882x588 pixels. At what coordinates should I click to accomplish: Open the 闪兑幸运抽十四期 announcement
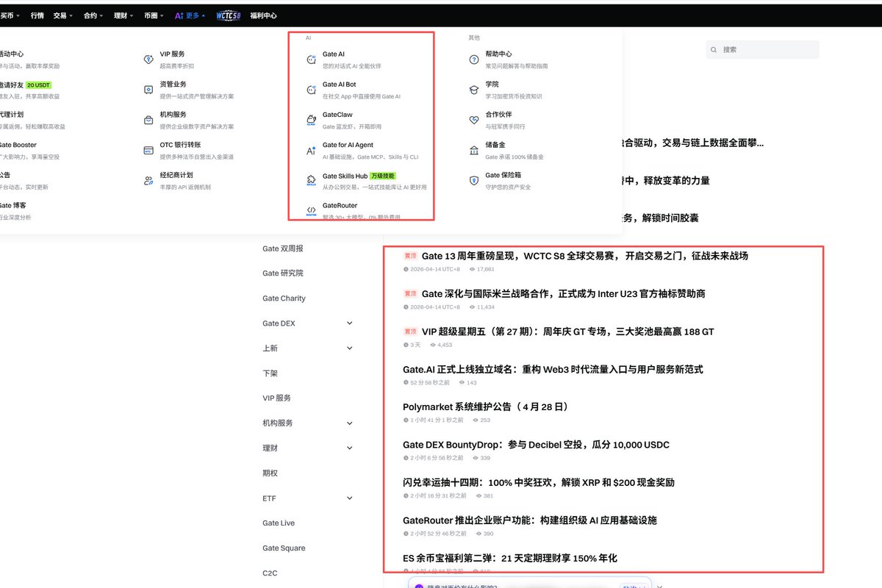[x=539, y=482]
